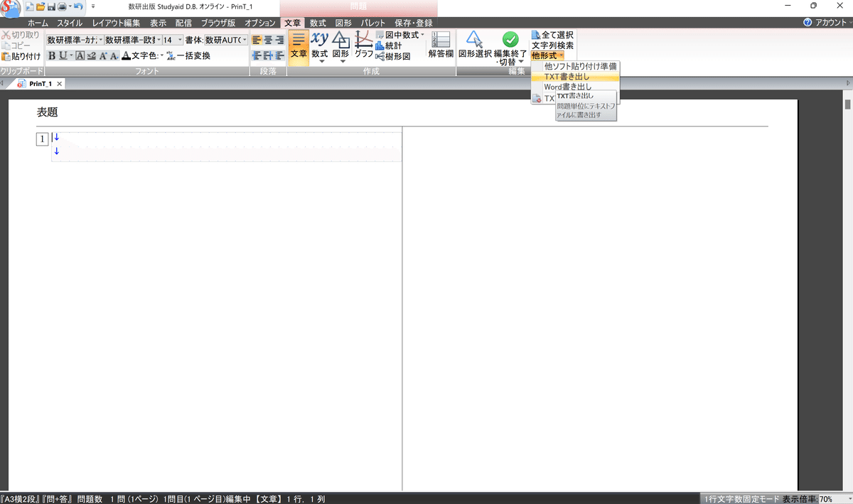Click the 表示倍率 70% zoom field
Image resolution: width=853 pixels, height=504 pixels.
835,499
